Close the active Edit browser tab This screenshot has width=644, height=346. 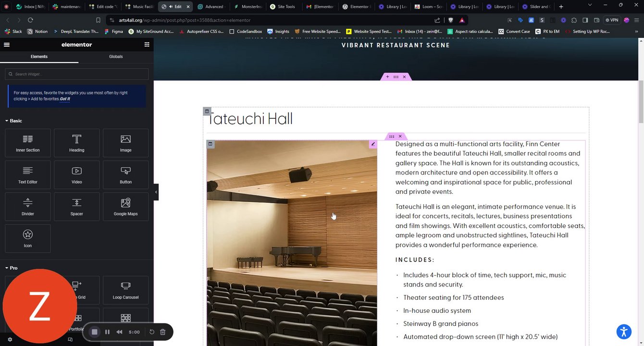pos(188,7)
